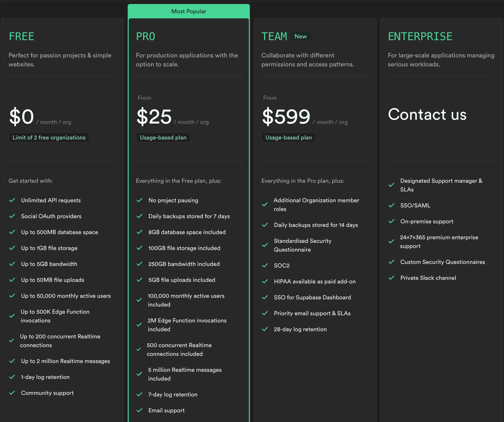Click the 'Most Popular' banner above Pro
The height and width of the screenshot is (422, 504).
coord(189,11)
